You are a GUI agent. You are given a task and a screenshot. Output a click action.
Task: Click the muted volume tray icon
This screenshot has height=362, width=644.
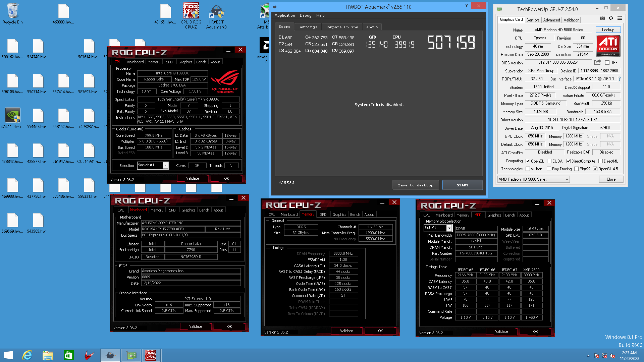[x=612, y=356]
